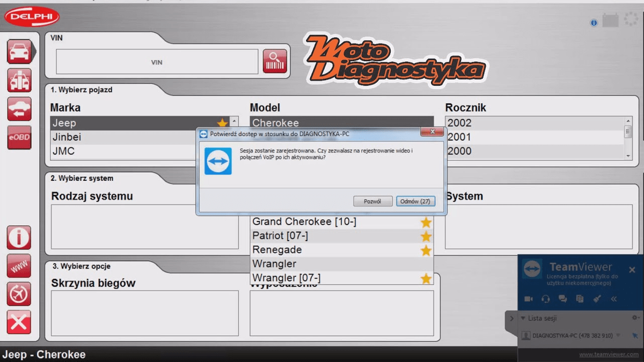Click the VIN barcode scan search button

[x=275, y=62]
